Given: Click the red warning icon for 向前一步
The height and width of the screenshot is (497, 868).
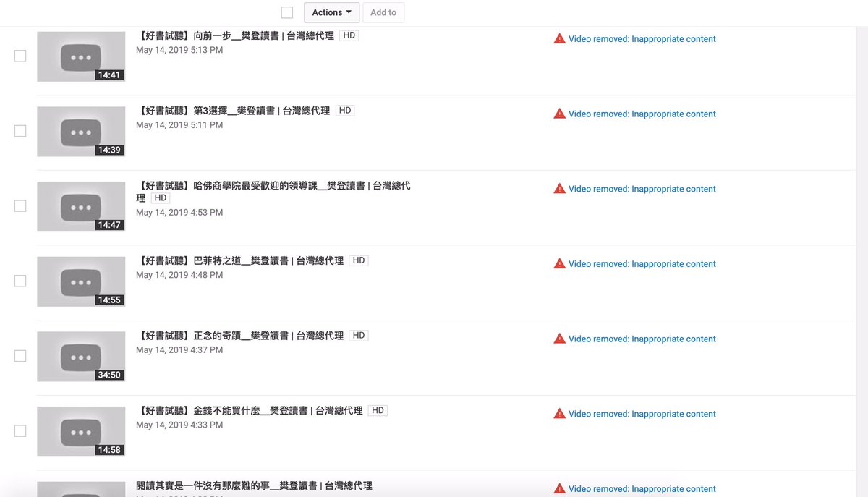Looking at the screenshot, I should point(559,39).
